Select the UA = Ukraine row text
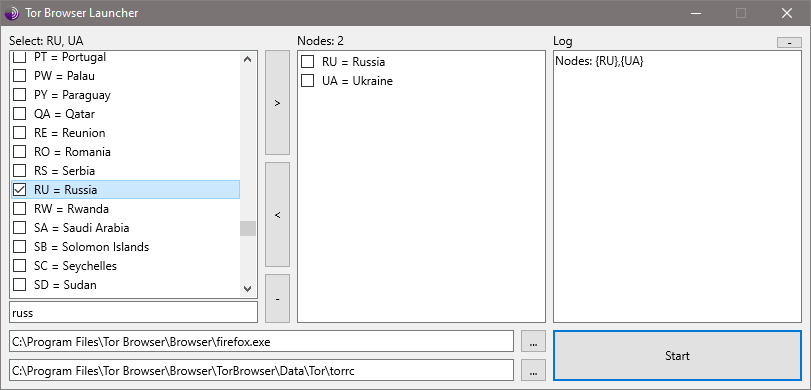 [357, 81]
